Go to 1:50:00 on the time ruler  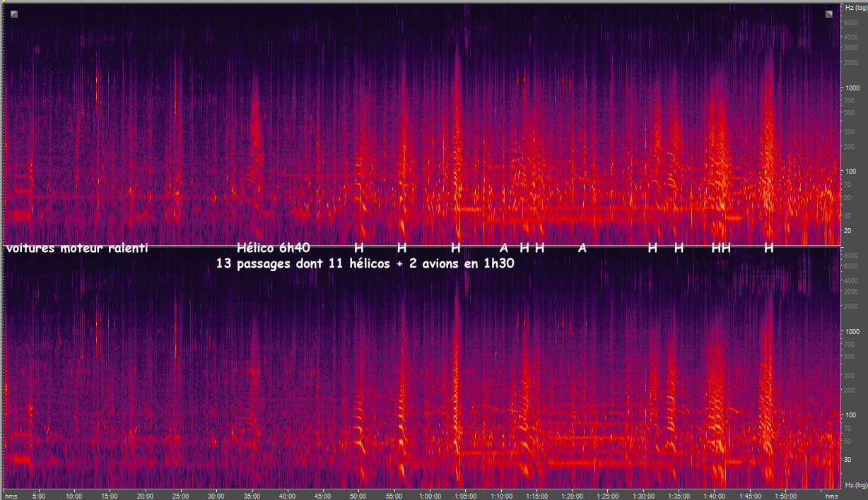(x=785, y=495)
